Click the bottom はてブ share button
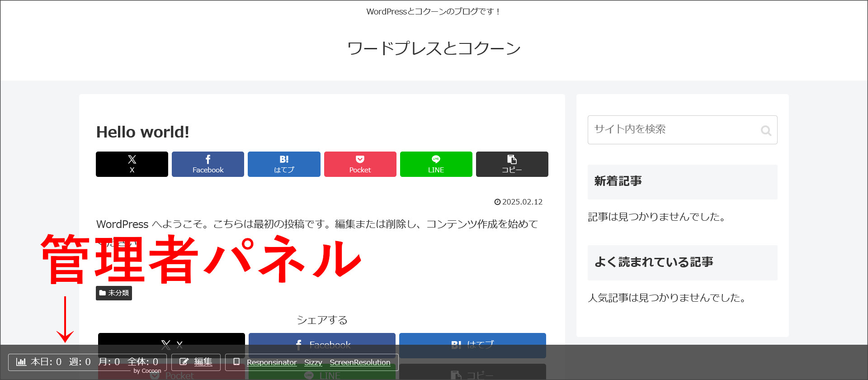868x380 pixels. pos(472,345)
